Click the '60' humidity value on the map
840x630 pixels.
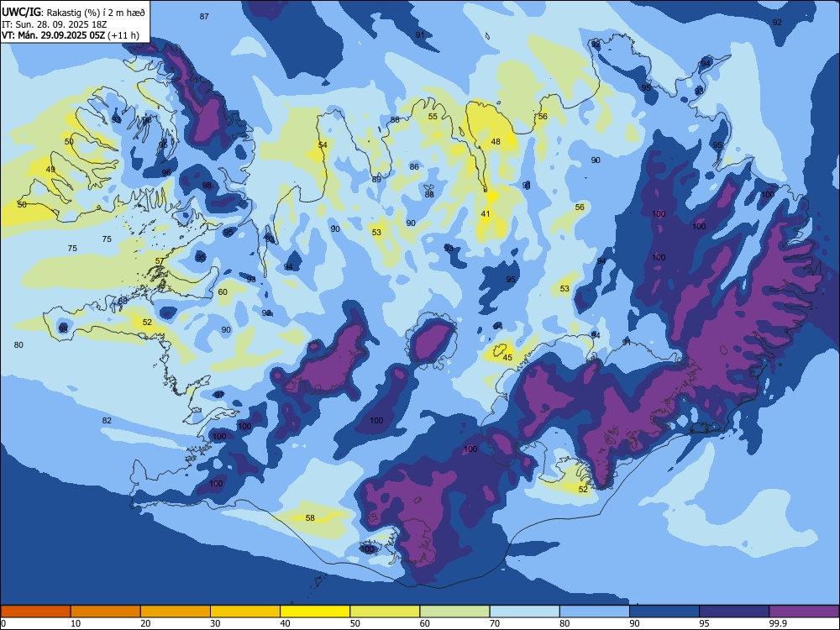tap(223, 292)
